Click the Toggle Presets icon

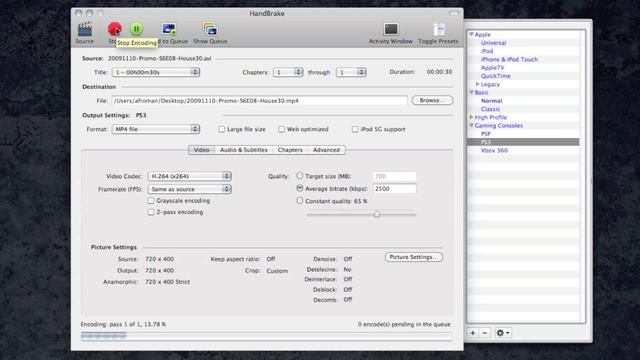click(438, 29)
